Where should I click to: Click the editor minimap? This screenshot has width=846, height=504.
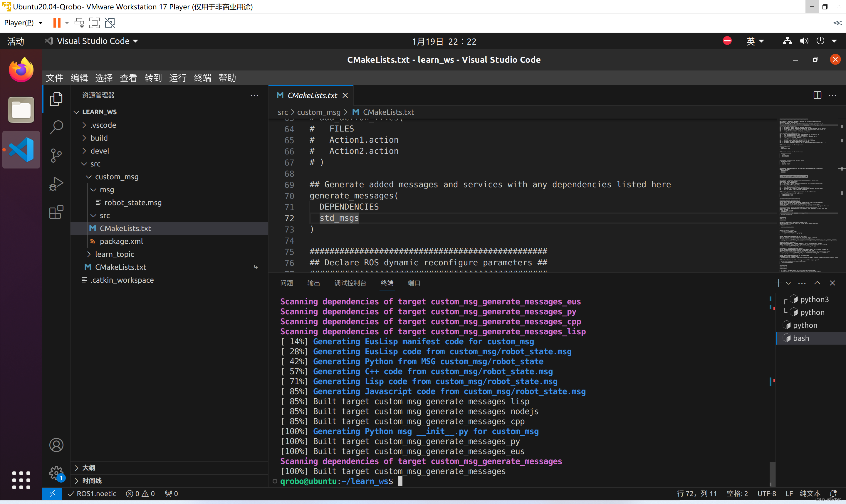click(x=808, y=195)
